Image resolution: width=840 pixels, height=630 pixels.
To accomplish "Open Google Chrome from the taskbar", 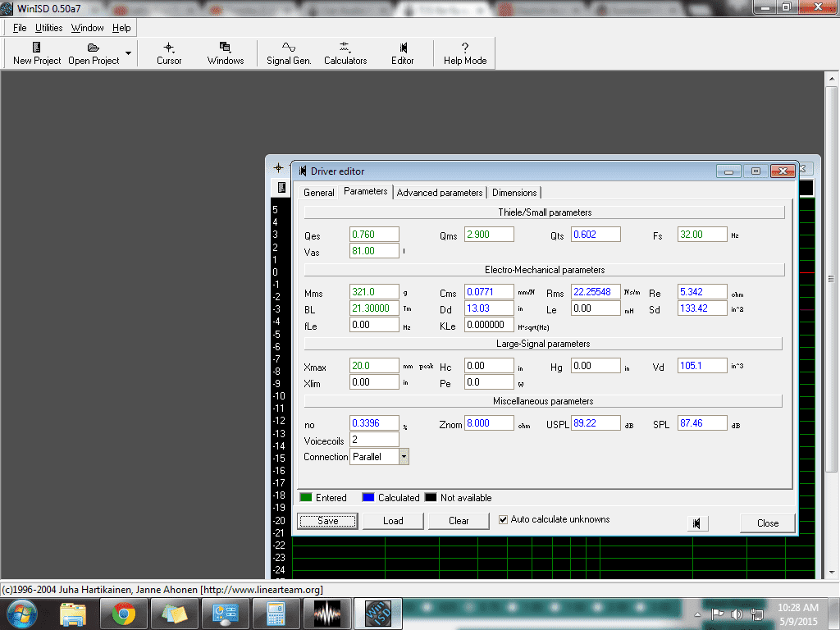I will [x=123, y=614].
